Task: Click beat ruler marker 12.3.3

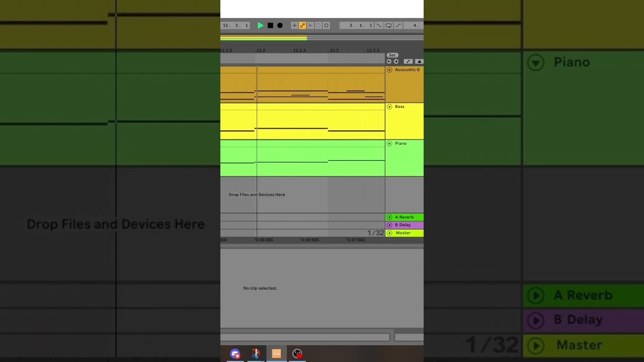Action: click(x=373, y=51)
